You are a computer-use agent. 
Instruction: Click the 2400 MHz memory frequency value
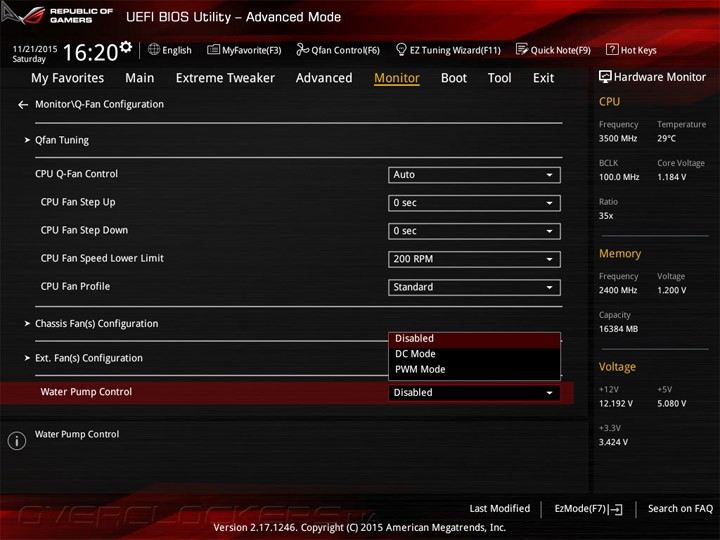point(618,291)
